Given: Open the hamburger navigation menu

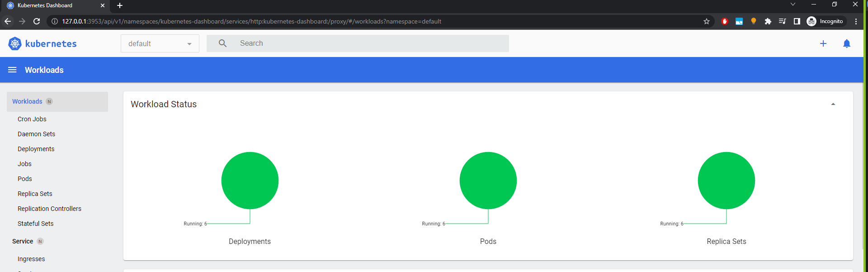Looking at the screenshot, I should pos(12,70).
